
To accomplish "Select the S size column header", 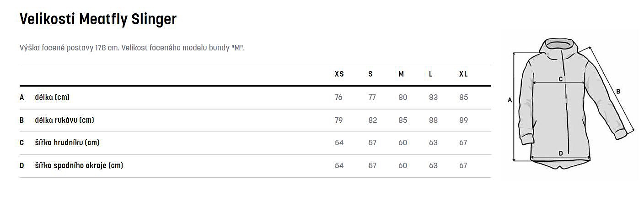I will [370, 74].
